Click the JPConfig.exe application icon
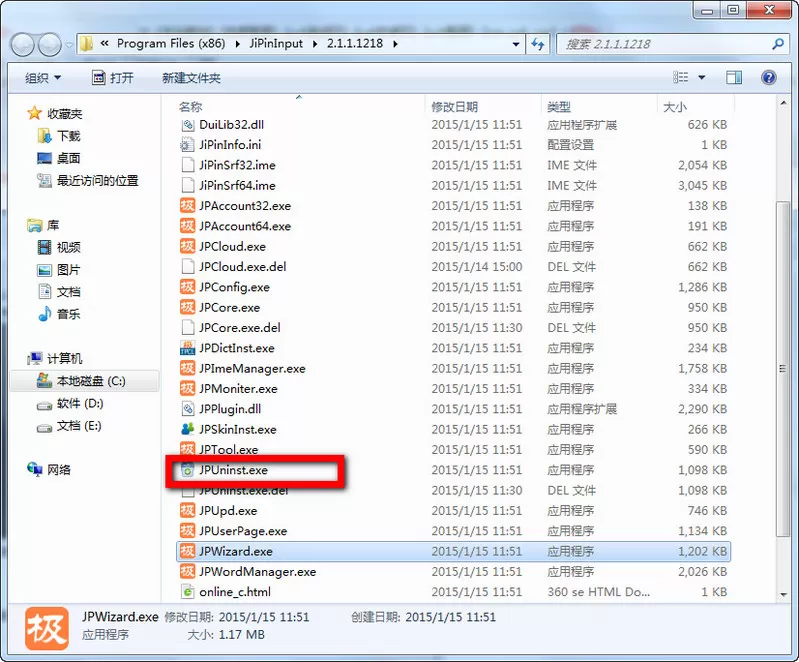 click(188, 287)
